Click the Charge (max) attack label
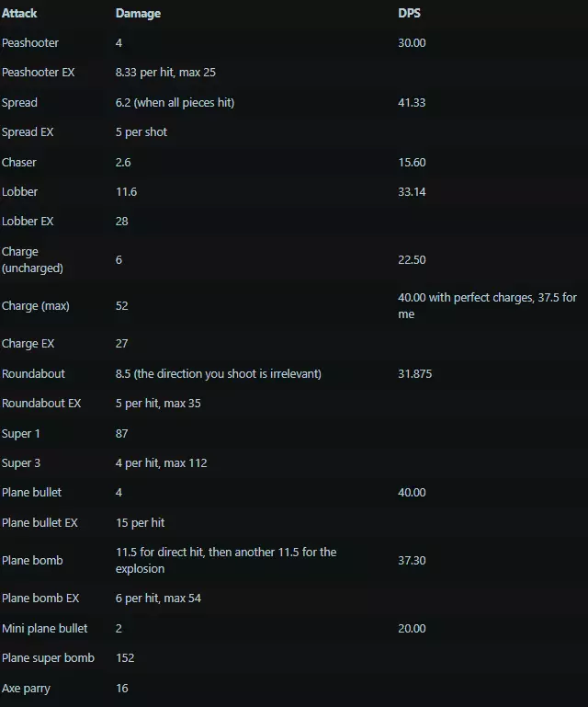Image resolution: width=588 pixels, height=707 pixels. (35, 306)
